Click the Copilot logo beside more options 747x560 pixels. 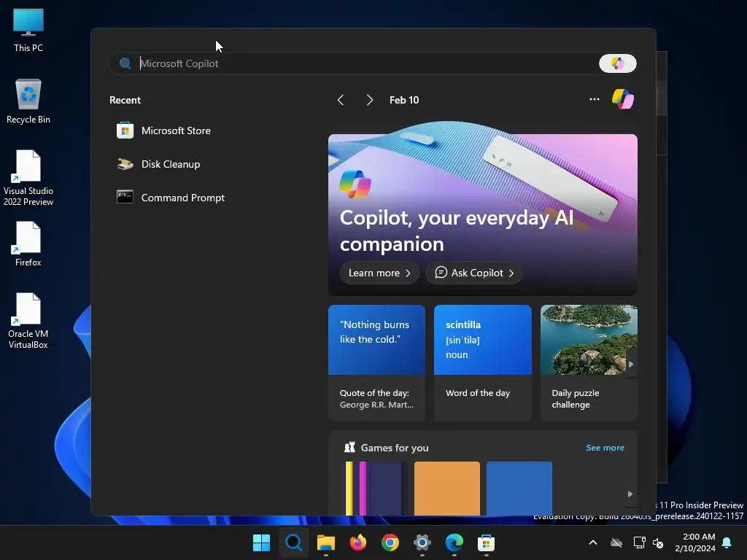pos(623,99)
